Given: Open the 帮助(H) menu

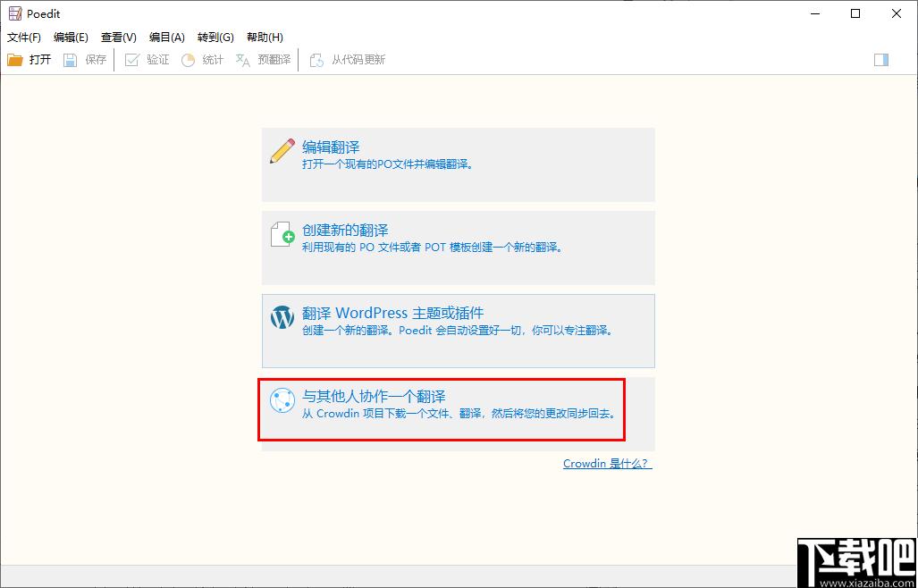Looking at the screenshot, I should 265,38.
